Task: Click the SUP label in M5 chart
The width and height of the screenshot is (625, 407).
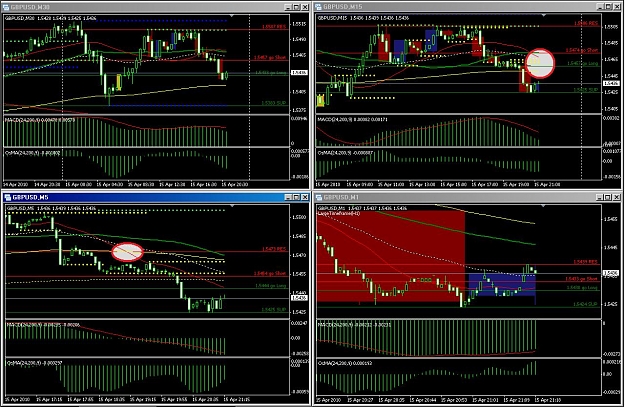Action: (x=274, y=309)
